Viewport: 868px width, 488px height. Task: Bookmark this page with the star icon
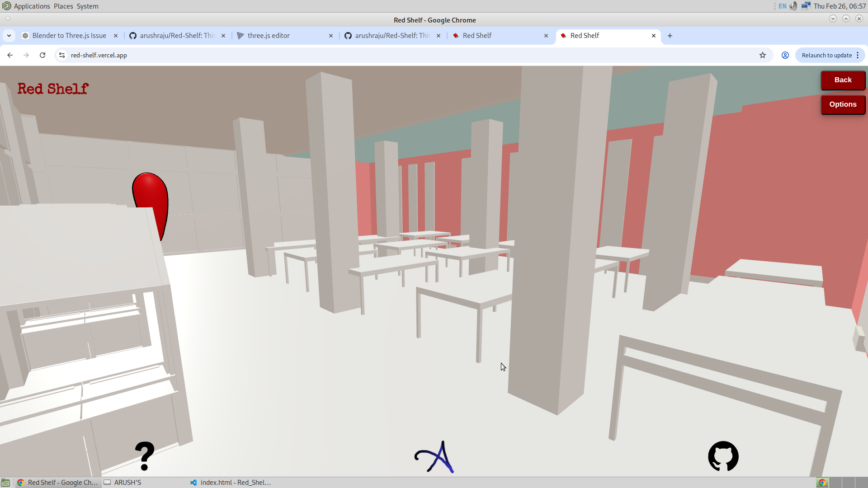pos(763,55)
